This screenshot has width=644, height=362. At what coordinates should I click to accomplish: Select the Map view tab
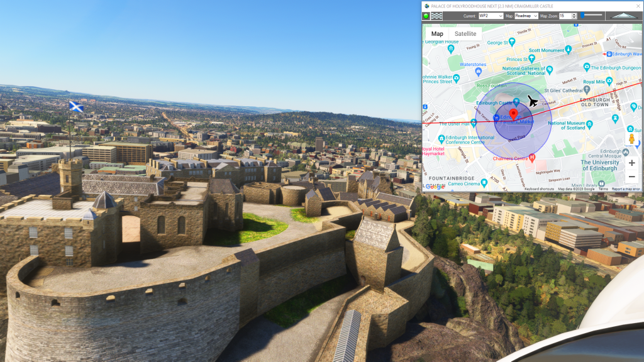pyautogui.click(x=437, y=34)
